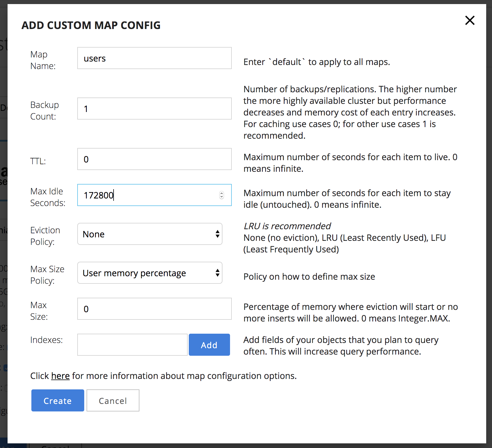Expand the Max Size Policy dropdown
This screenshot has height=448, width=492.
tap(150, 273)
